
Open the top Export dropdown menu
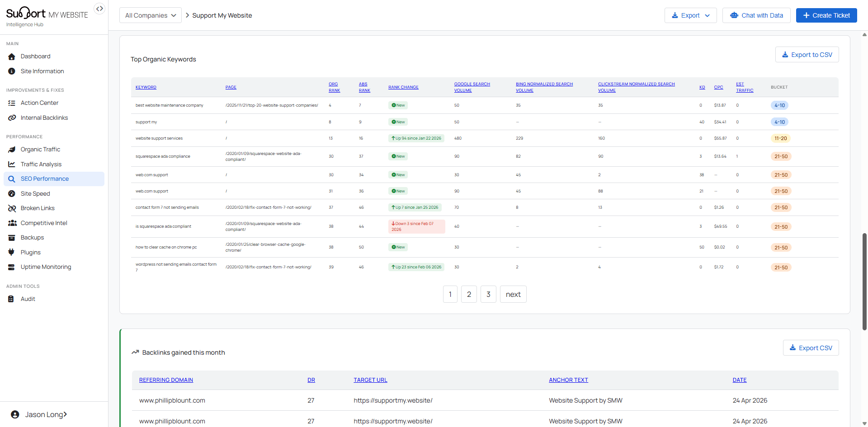pos(690,15)
